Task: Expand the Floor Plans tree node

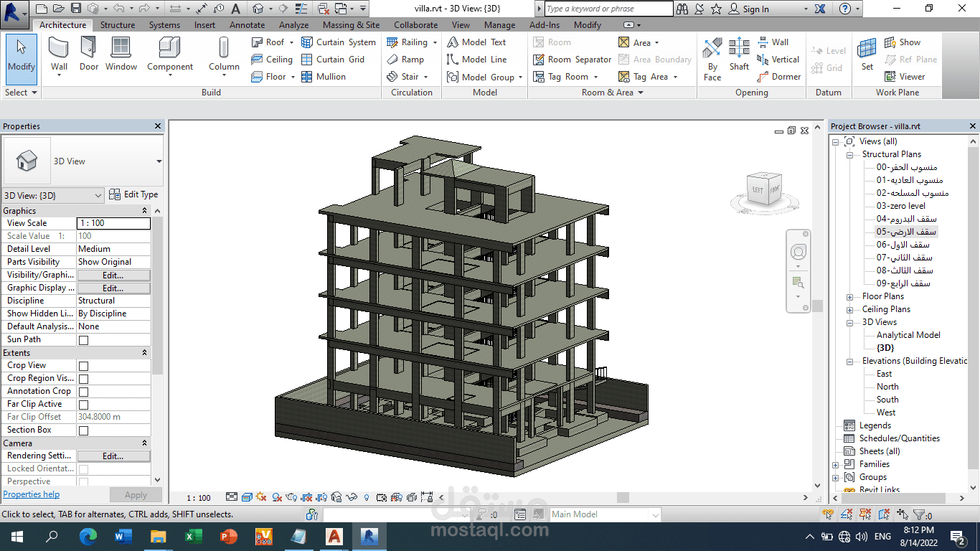Action: coord(849,296)
